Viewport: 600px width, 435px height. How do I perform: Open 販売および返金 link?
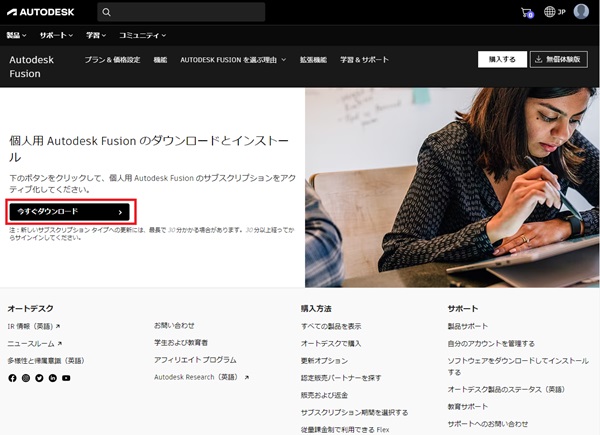coord(324,395)
